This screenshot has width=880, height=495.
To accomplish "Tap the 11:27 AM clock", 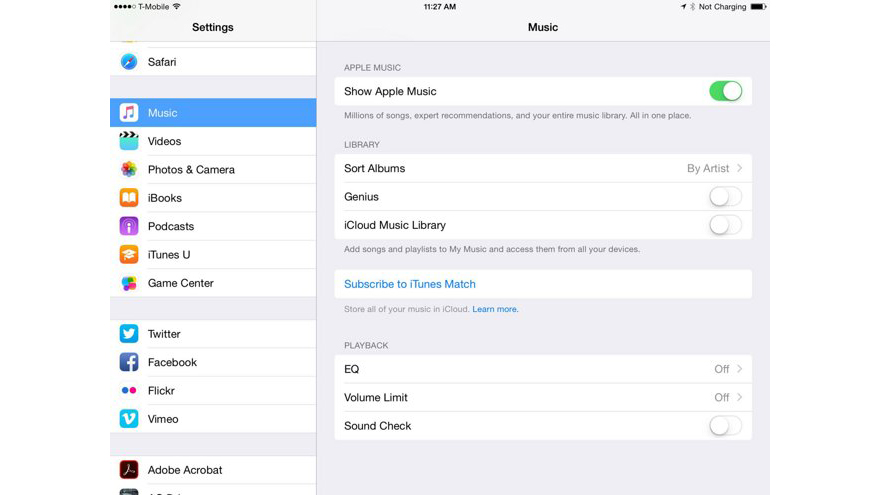I will [x=439, y=7].
